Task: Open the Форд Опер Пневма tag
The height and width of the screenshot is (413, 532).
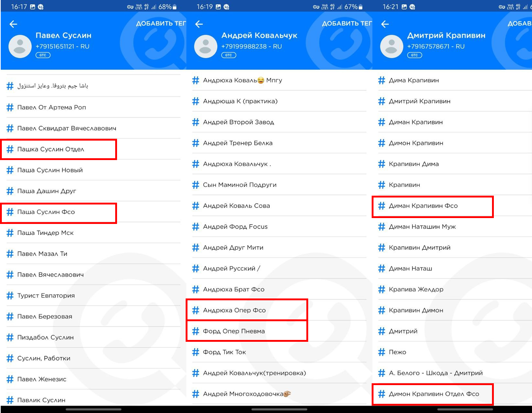Action: 234,331
